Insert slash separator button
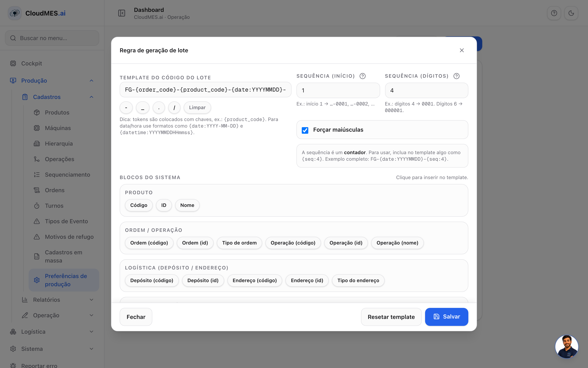This screenshot has width=588, height=368. [174, 108]
